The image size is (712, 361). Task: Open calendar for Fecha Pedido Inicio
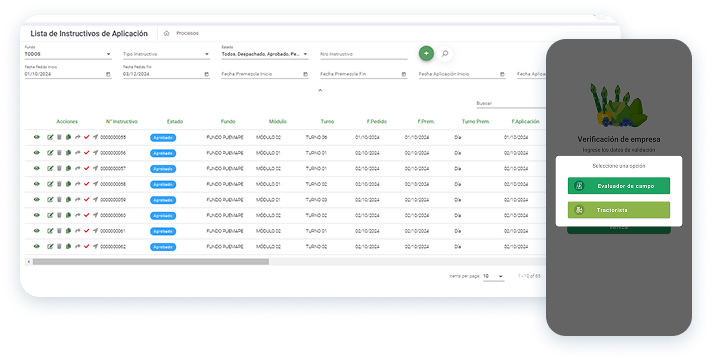click(108, 74)
